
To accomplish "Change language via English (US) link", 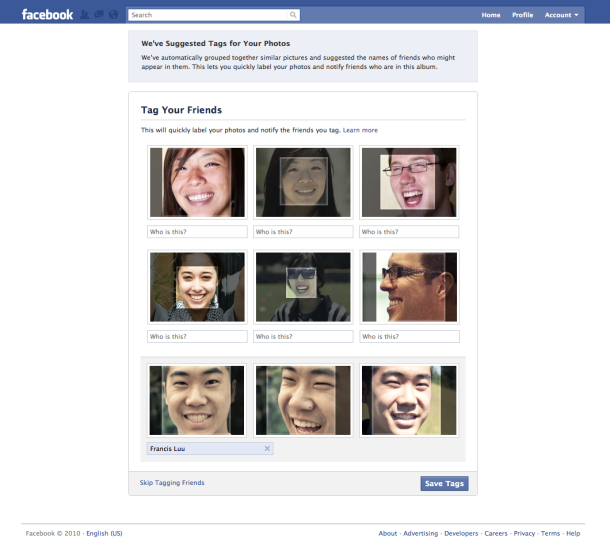I will coord(104,534).
